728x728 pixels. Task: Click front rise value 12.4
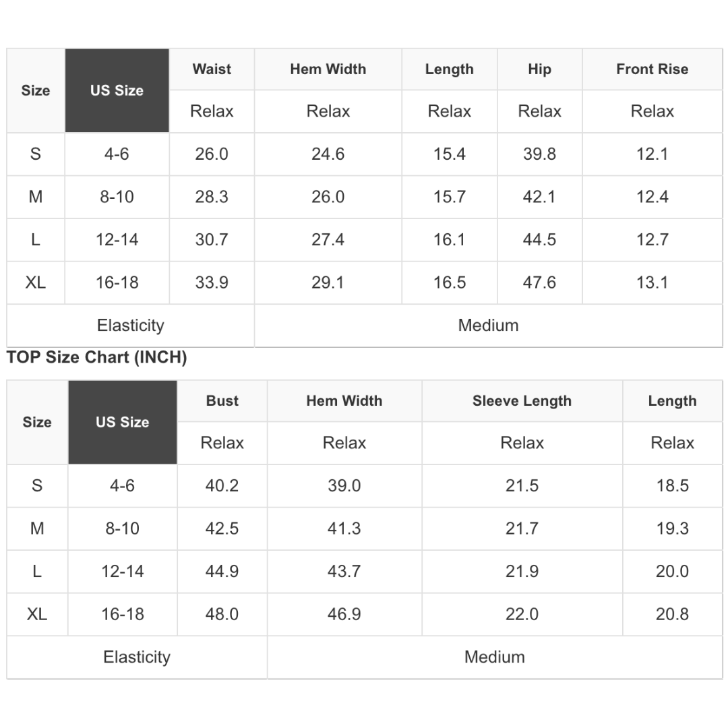tap(653, 197)
